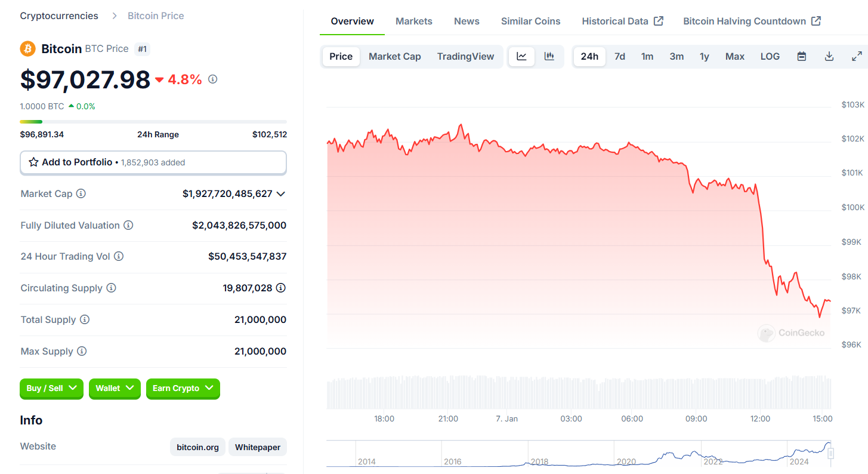This screenshot has width=868, height=474.
Task: Click market cap value $1,927,720,485,627
Action: pyautogui.click(x=227, y=194)
